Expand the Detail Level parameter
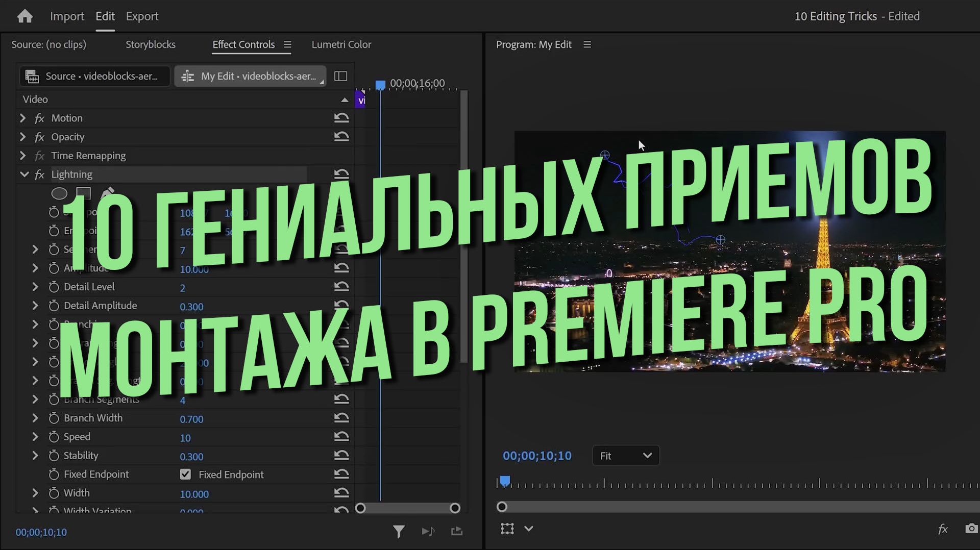Image resolution: width=980 pixels, height=550 pixels. point(35,287)
